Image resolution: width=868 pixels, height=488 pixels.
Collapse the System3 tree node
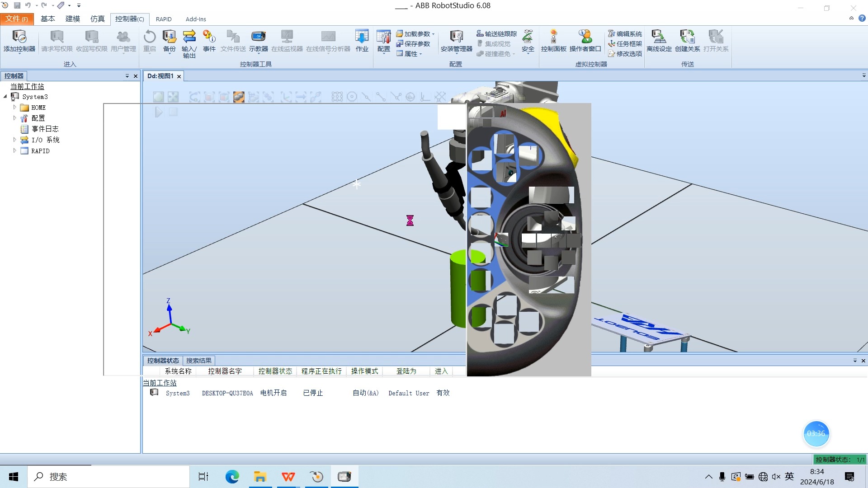click(x=5, y=97)
